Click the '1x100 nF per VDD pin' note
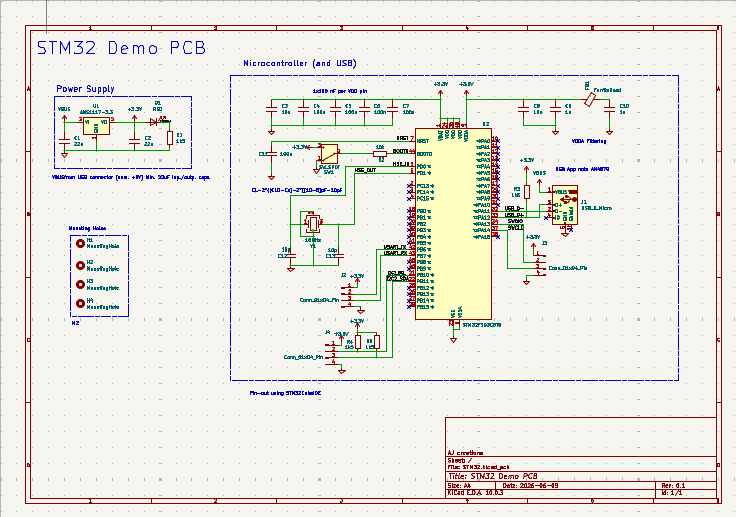Image resolution: width=736 pixels, height=517 pixels. pos(340,91)
